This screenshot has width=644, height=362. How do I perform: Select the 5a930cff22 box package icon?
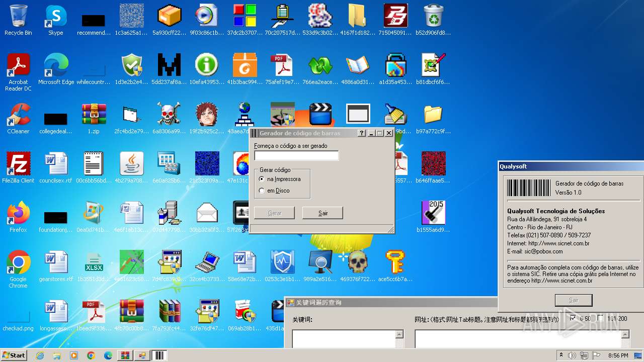pyautogui.click(x=169, y=20)
